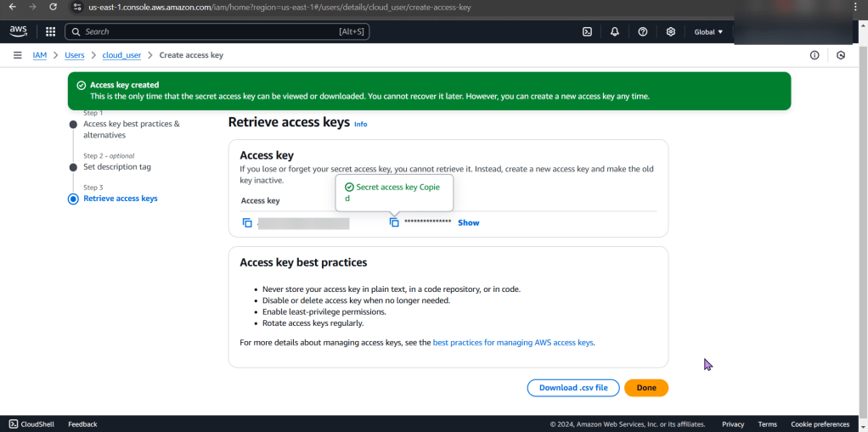Open CloudShell in the footer bar
Screen dimensions: 868x432
point(32,424)
